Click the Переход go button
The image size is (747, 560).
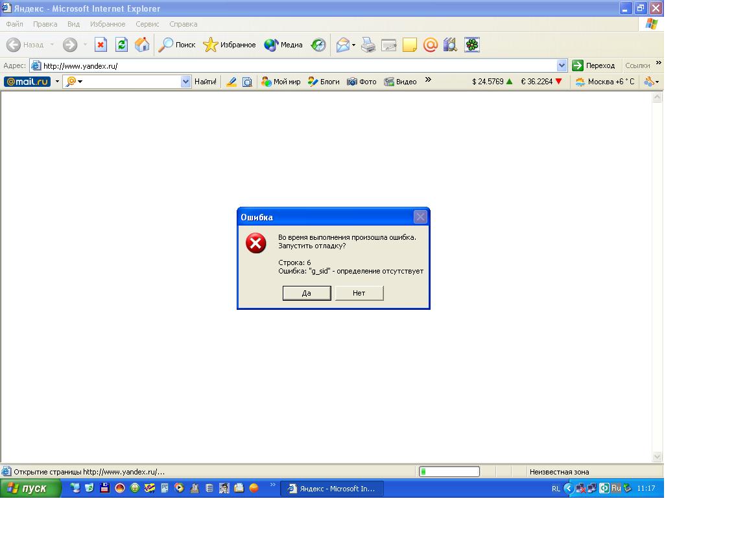[594, 65]
